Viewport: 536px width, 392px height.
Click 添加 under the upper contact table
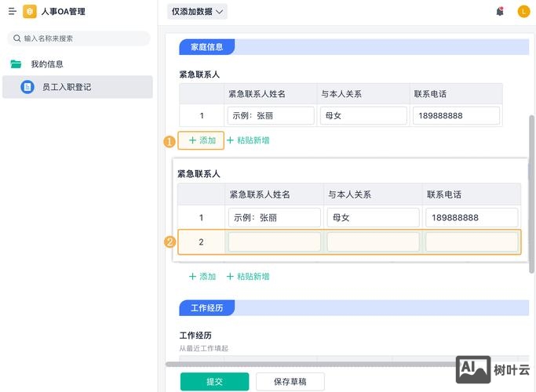tap(201, 140)
